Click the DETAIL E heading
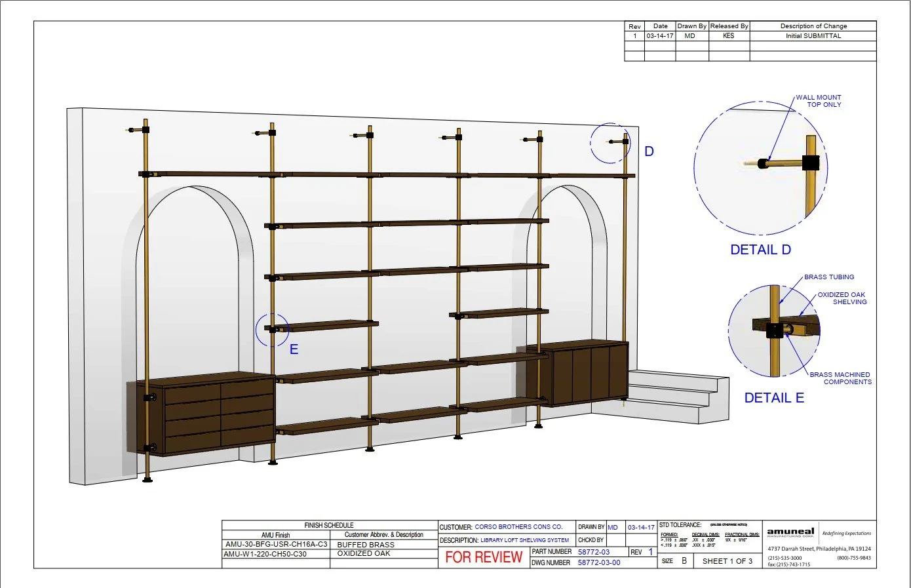This screenshot has width=911, height=588. tap(774, 398)
